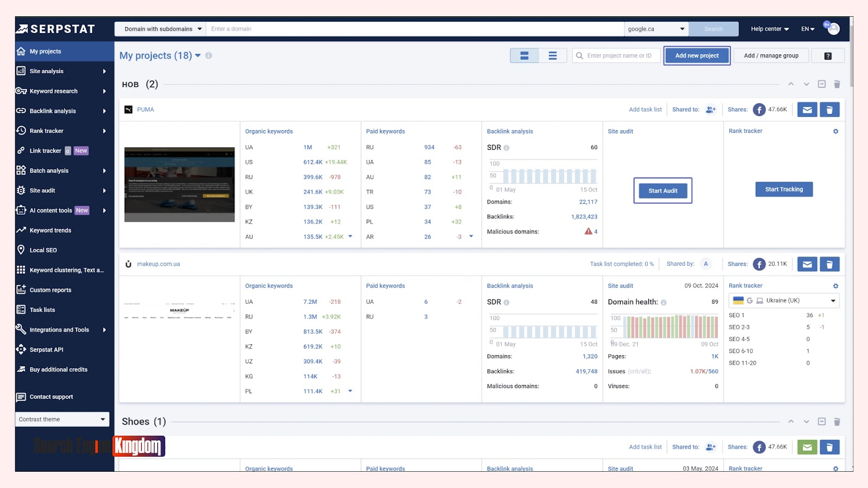Viewport: 868px width, 488px height.
Task: Collapse the HOB group
Action: point(822,84)
